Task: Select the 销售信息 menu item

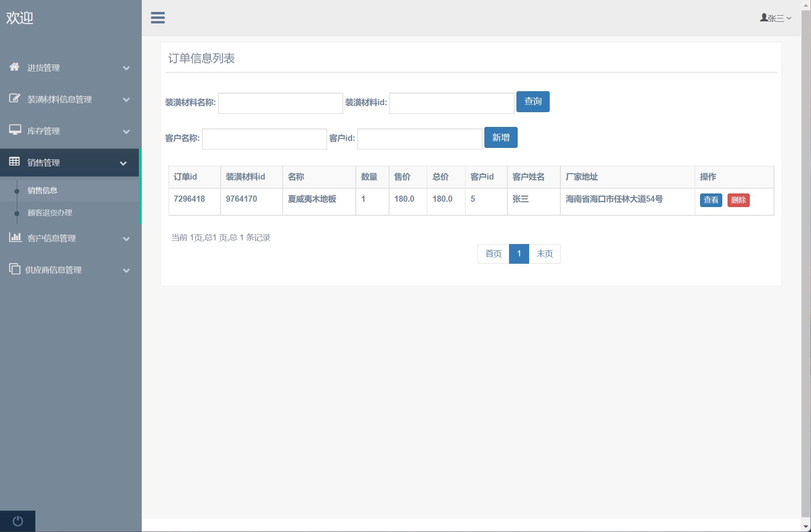Action: (x=42, y=191)
